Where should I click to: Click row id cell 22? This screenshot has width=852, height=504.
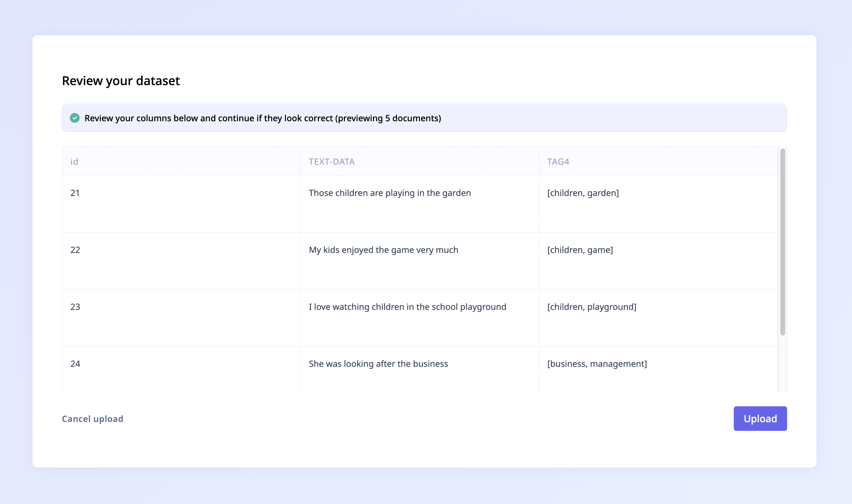(75, 250)
